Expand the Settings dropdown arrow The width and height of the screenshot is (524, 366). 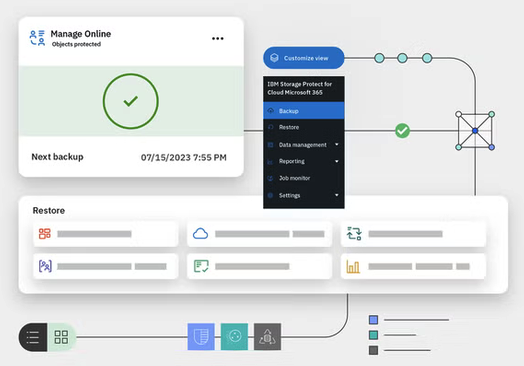337,195
